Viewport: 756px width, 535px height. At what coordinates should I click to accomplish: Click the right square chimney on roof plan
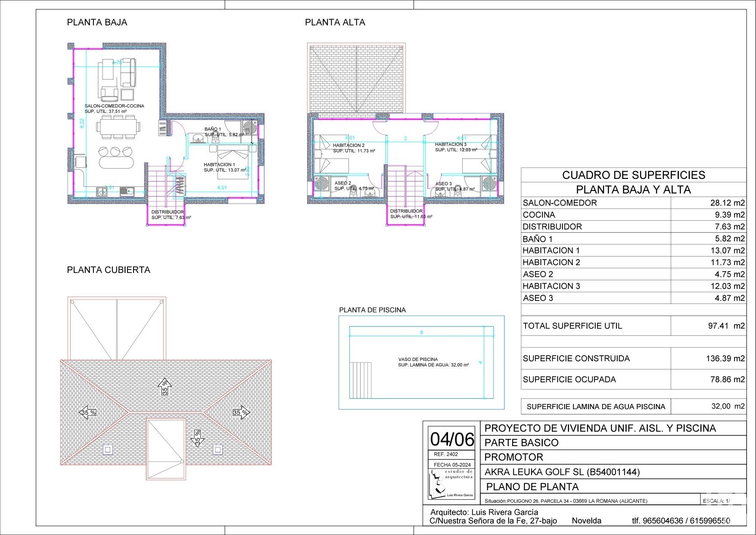pos(218,450)
